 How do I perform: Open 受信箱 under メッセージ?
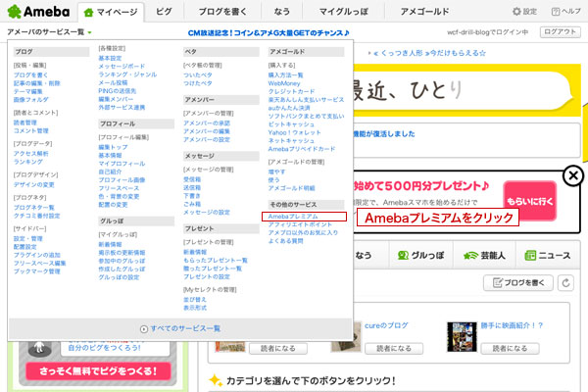coord(192,179)
